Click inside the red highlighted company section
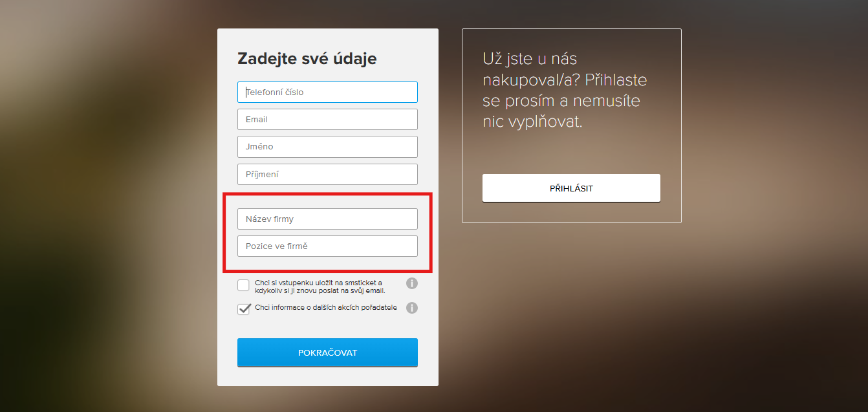The height and width of the screenshot is (412, 868). pyautogui.click(x=327, y=232)
